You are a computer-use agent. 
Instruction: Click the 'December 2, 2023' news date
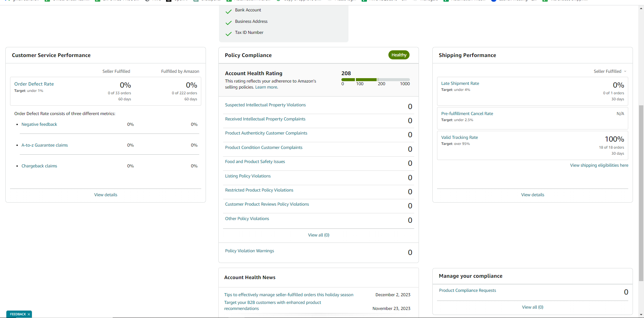tap(393, 295)
